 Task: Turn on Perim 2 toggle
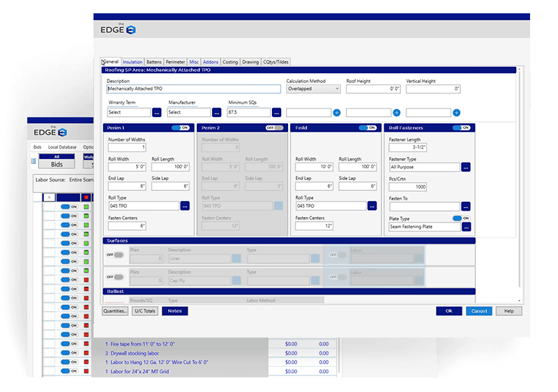tap(274, 128)
